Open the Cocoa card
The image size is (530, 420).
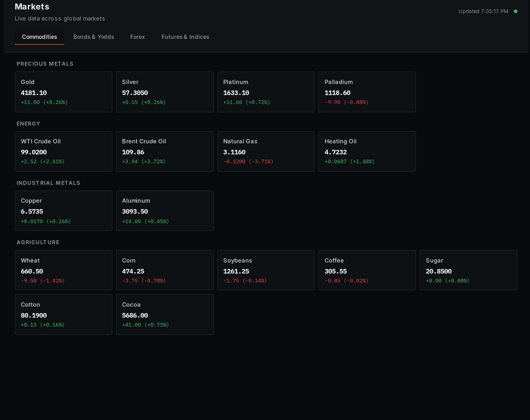(165, 314)
